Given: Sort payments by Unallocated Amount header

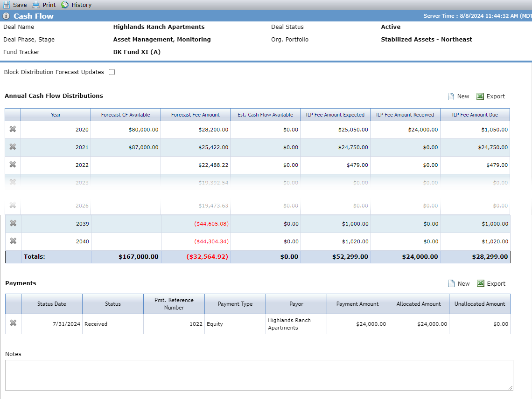Looking at the screenshot, I should [480, 304].
